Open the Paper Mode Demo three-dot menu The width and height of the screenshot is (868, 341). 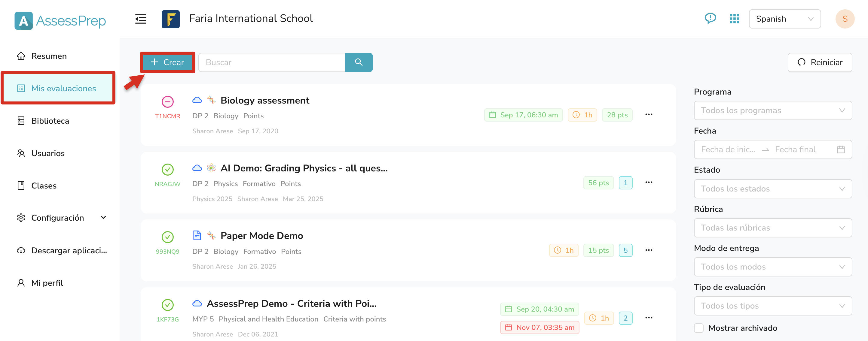tap(649, 250)
